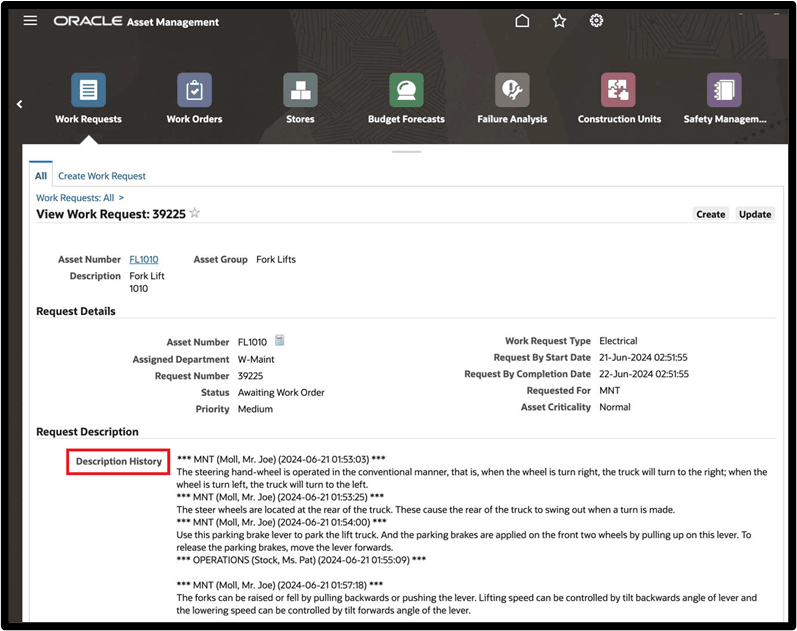This screenshot has height=631, width=797.
Task: Click the '22-Jun-2024 02:51:55' completion date
Action: (644, 374)
